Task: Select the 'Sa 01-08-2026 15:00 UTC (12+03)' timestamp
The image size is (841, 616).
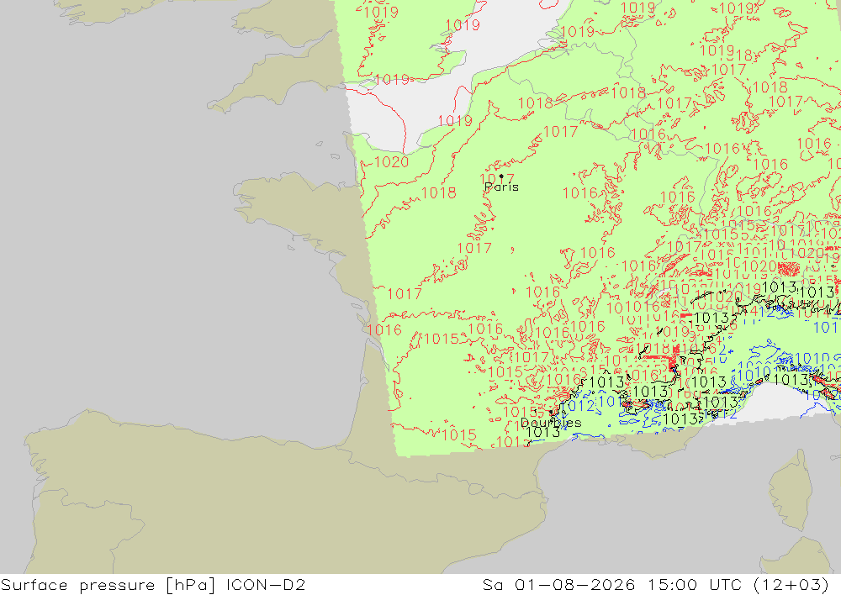Action: (x=655, y=585)
